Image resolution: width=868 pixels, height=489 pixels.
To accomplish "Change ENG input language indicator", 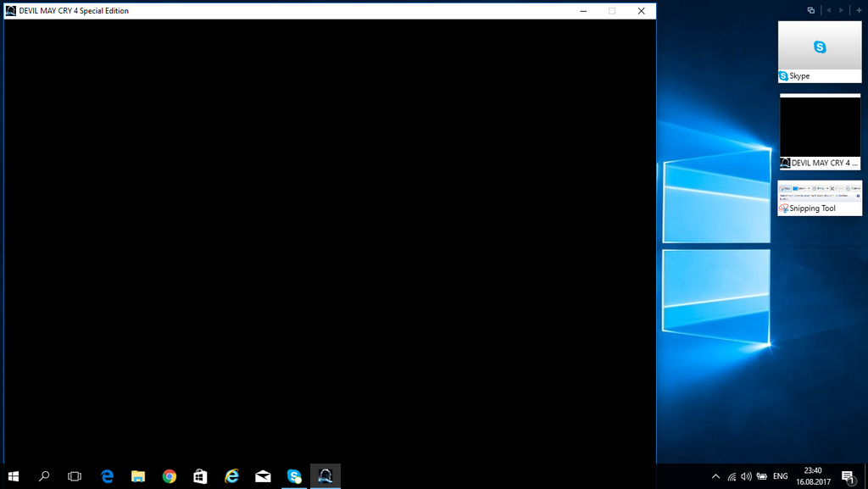I will click(781, 476).
